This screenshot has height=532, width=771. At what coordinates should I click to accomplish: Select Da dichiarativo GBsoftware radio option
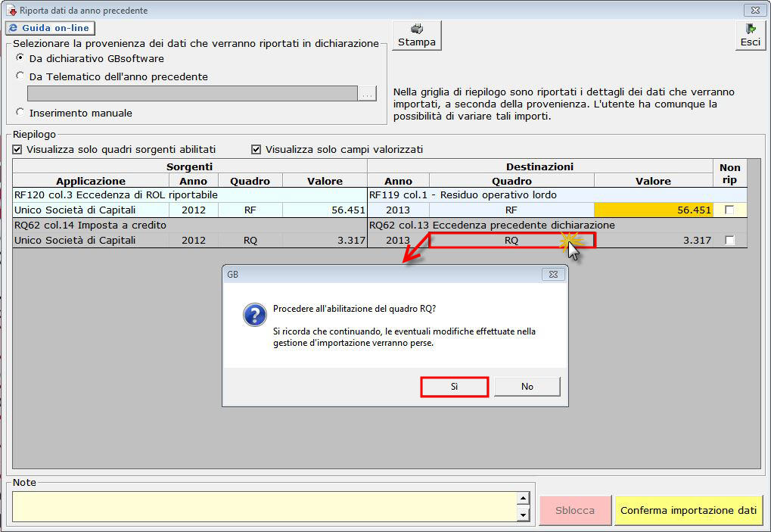(x=20, y=58)
